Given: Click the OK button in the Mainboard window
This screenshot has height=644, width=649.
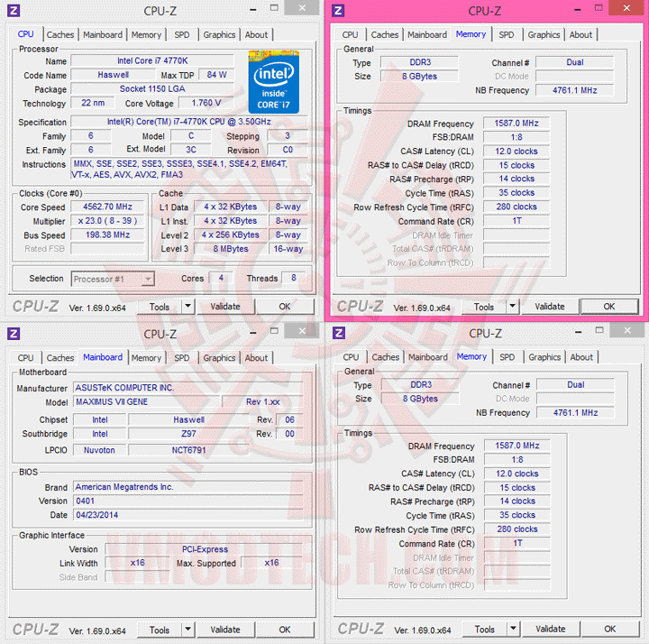Looking at the screenshot, I should click(285, 630).
